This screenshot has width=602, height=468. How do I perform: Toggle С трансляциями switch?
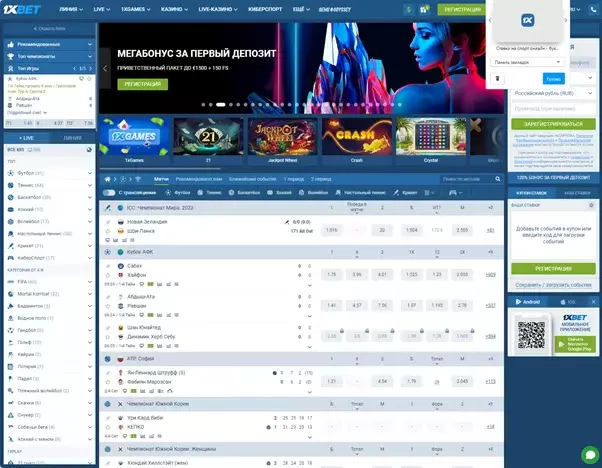pos(109,193)
